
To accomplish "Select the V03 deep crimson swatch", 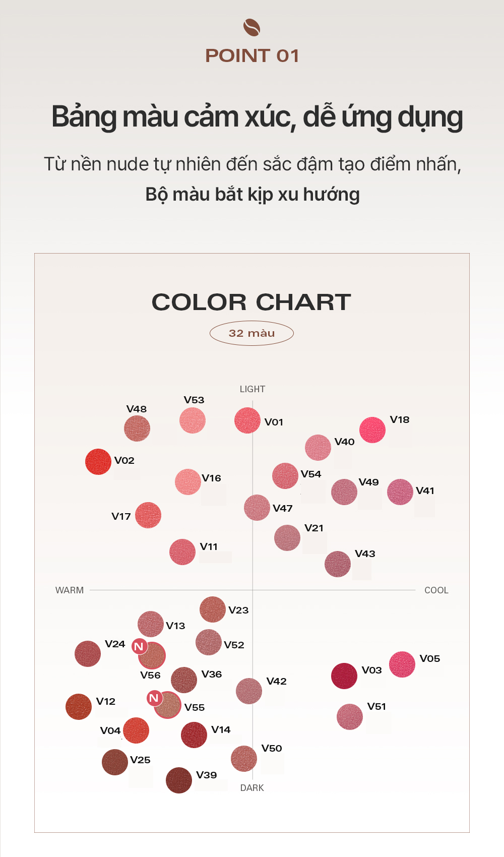I will click(x=344, y=676).
